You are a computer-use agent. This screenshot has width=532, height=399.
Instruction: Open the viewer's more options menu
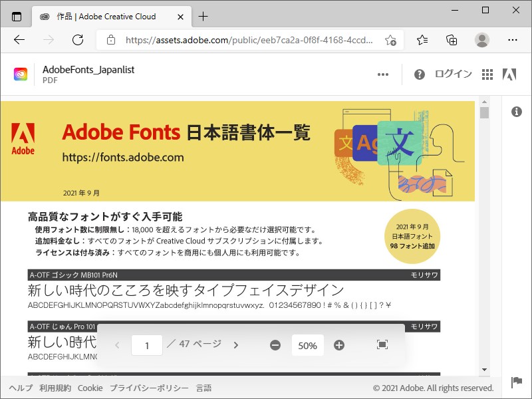[x=382, y=74]
